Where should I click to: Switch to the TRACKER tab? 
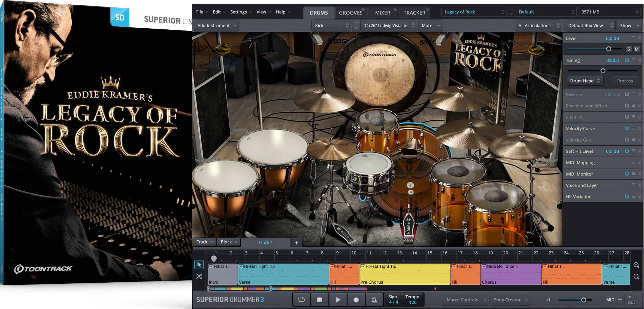point(414,13)
